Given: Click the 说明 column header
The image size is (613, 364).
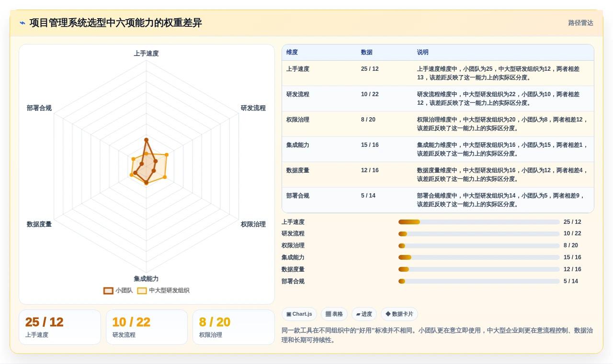Looking at the screenshot, I should (x=423, y=53).
